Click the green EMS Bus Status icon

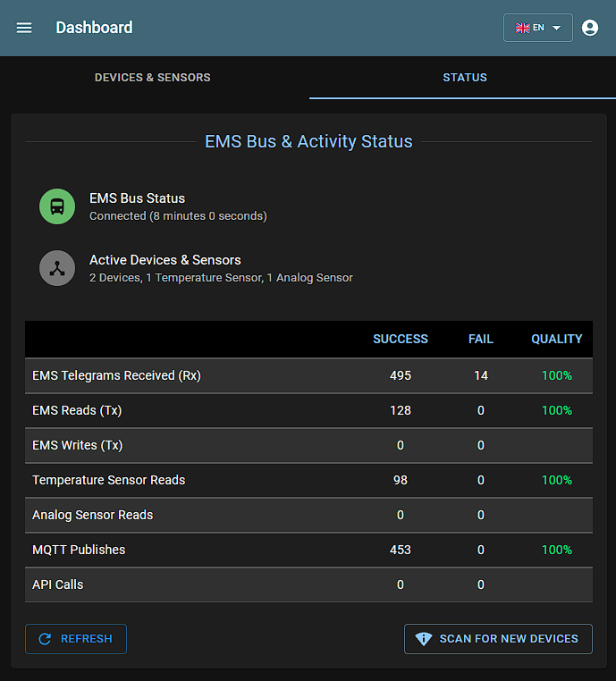click(57, 206)
